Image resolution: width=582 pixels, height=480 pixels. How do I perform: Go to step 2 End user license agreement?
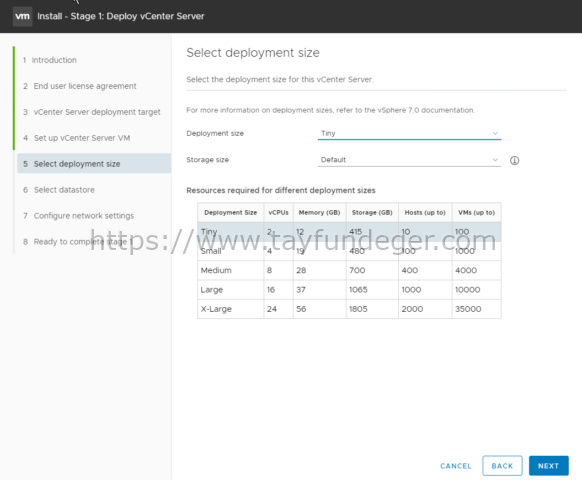[x=79, y=86]
